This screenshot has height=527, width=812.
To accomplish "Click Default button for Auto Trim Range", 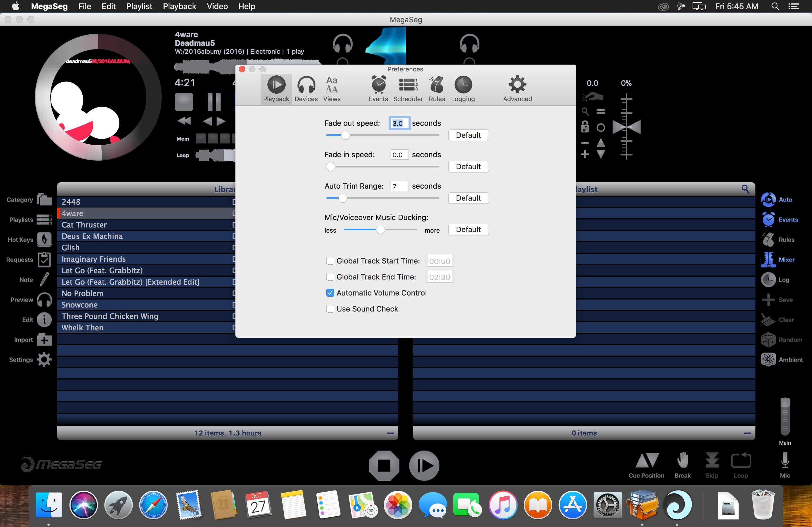I will point(468,198).
